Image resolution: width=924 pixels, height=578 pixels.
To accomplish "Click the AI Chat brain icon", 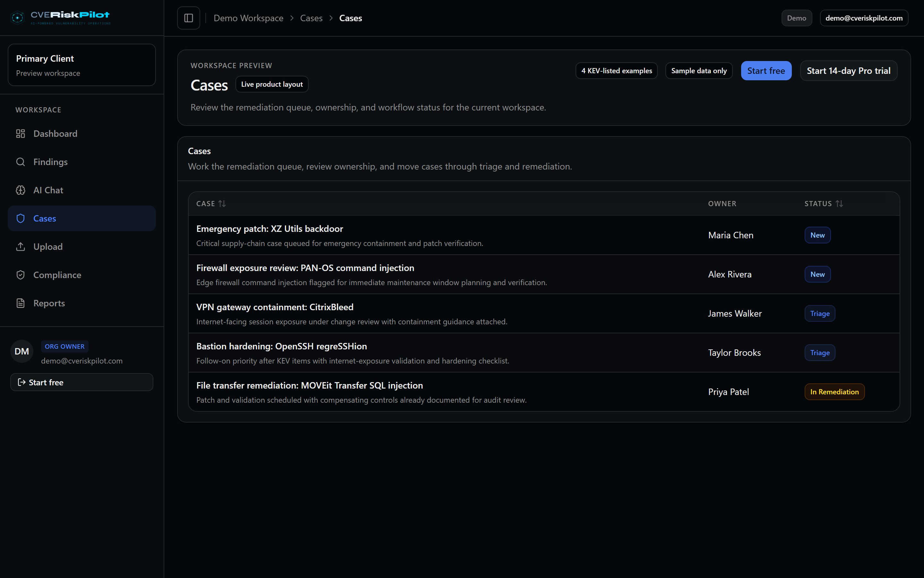I will pos(21,190).
